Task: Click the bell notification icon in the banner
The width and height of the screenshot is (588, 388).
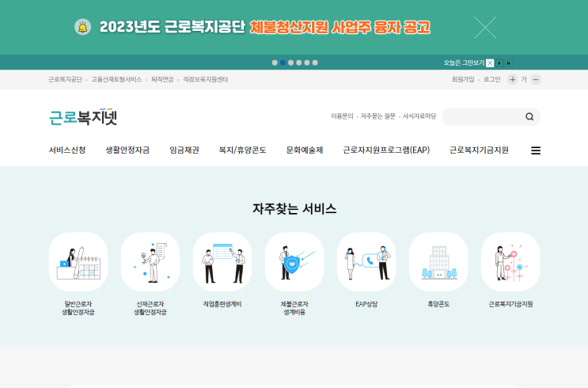Action: coord(82,27)
